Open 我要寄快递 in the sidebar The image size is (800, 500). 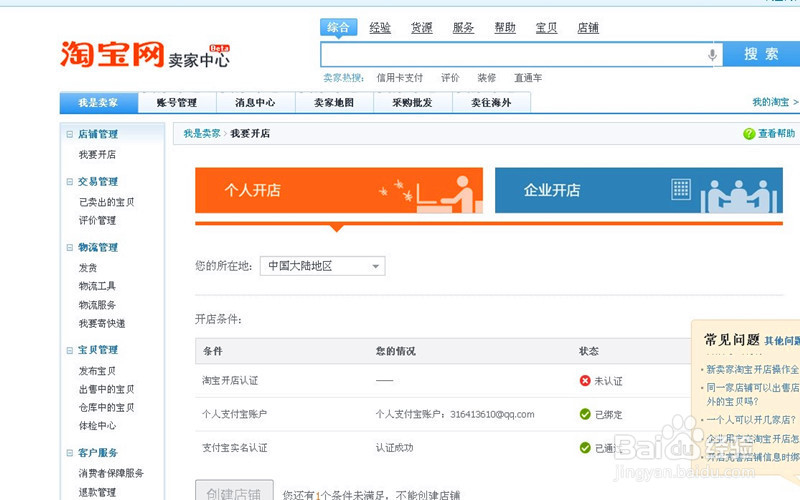pyautogui.click(x=102, y=323)
